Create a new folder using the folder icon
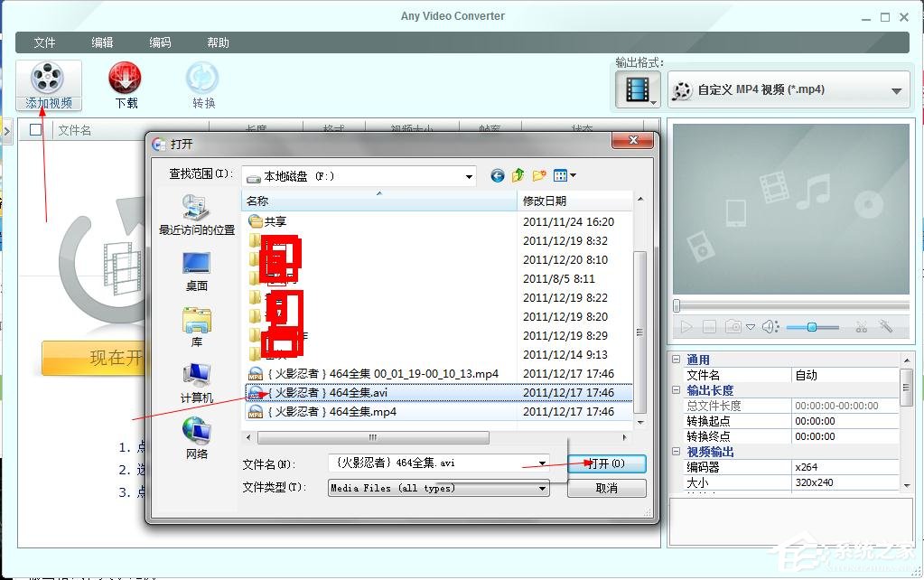 tap(537, 175)
